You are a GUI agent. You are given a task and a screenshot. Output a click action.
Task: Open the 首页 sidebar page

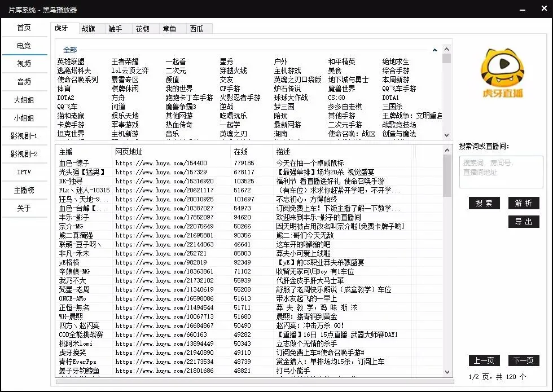pyautogui.click(x=24, y=28)
